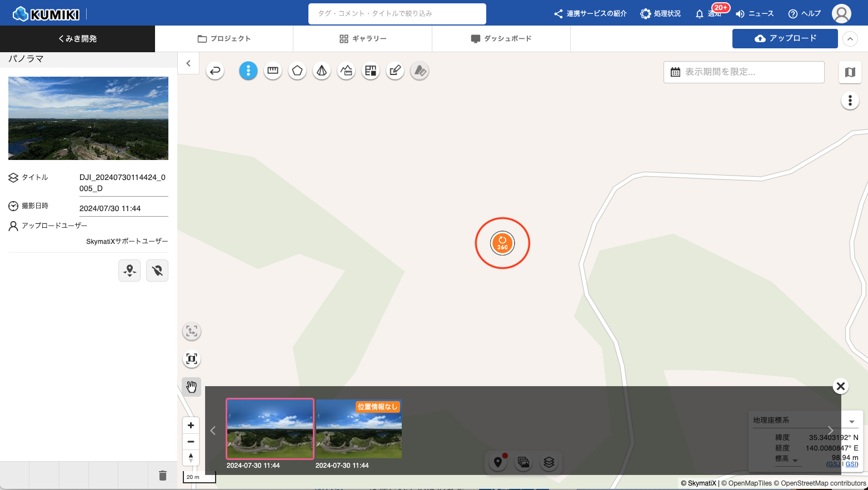868x490 pixels.
Task: Toggle the map pin location filter
Action: [498, 462]
